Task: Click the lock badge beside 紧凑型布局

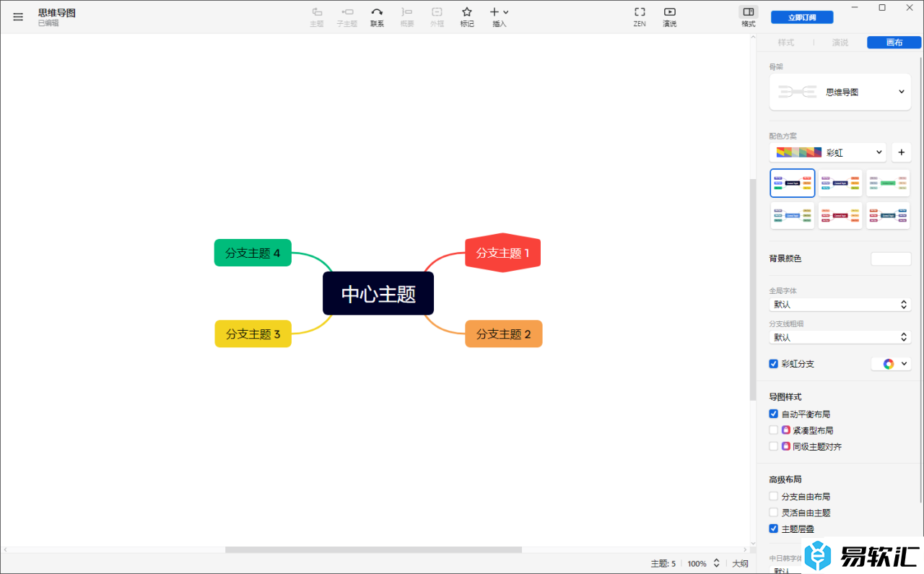Action: 786,430
